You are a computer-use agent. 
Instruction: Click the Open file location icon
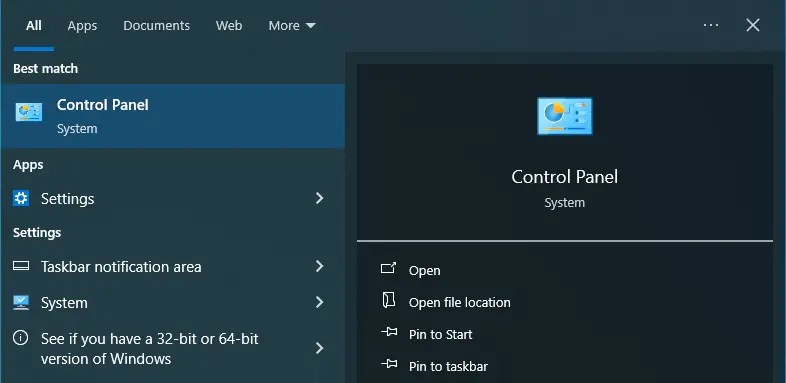pos(388,300)
